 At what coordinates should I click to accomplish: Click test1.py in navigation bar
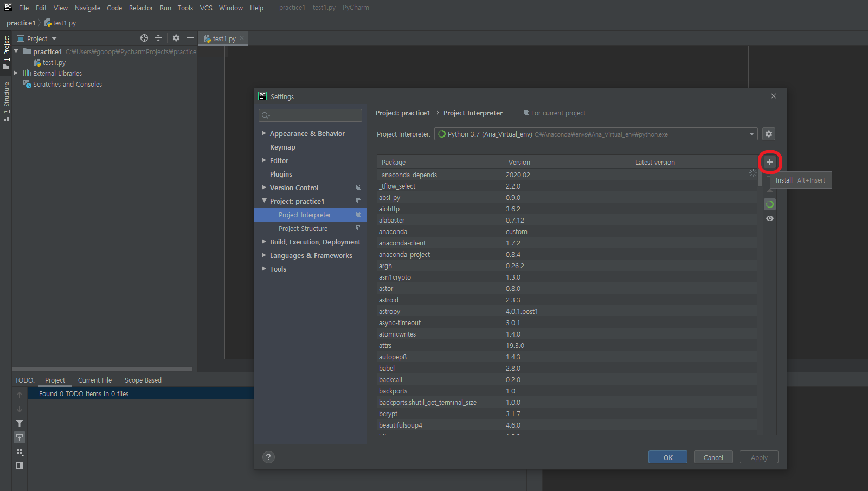coord(60,23)
